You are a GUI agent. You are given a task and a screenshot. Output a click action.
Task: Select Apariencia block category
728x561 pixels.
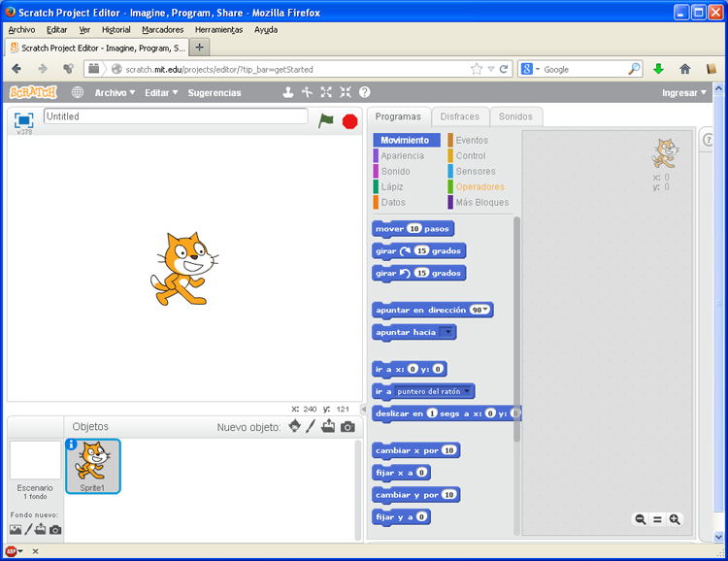402,155
